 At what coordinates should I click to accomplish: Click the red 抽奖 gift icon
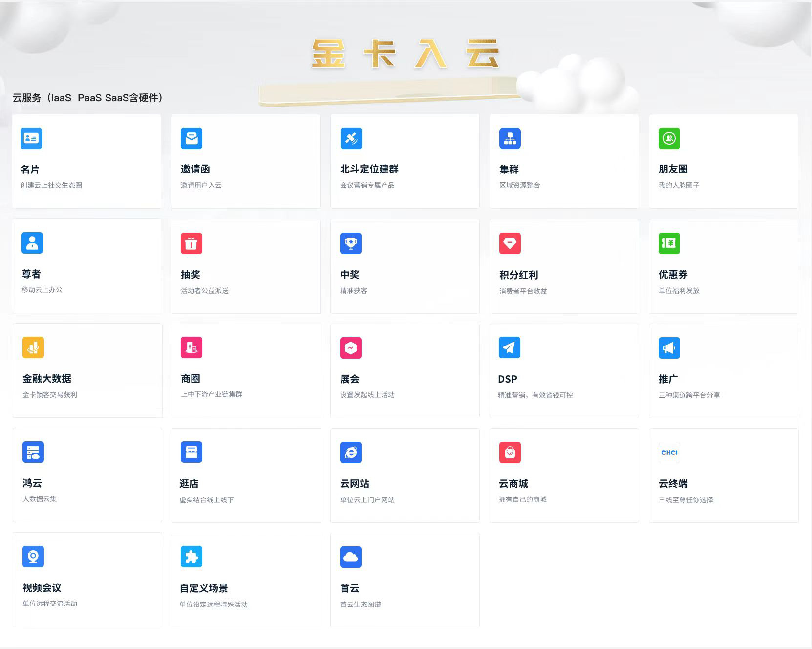[x=192, y=243]
